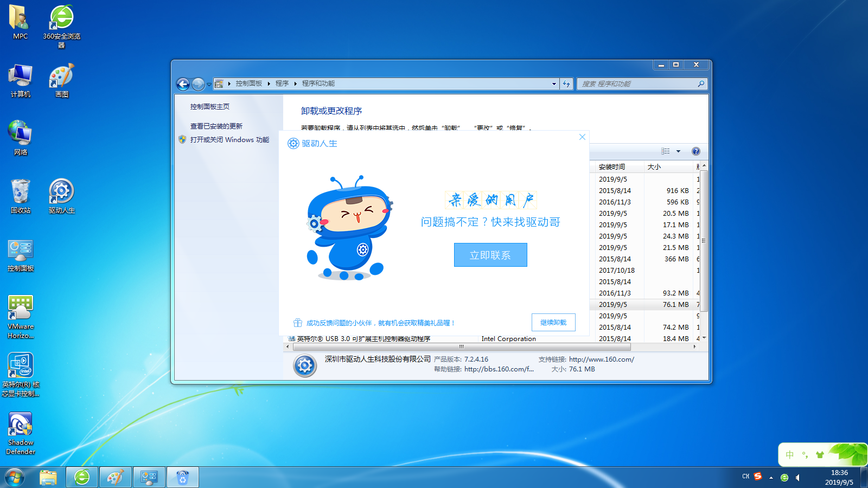Launch 360安全浏览器 desktop shortcut
The width and height of the screenshot is (868, 488).
(x=61, y=26)
